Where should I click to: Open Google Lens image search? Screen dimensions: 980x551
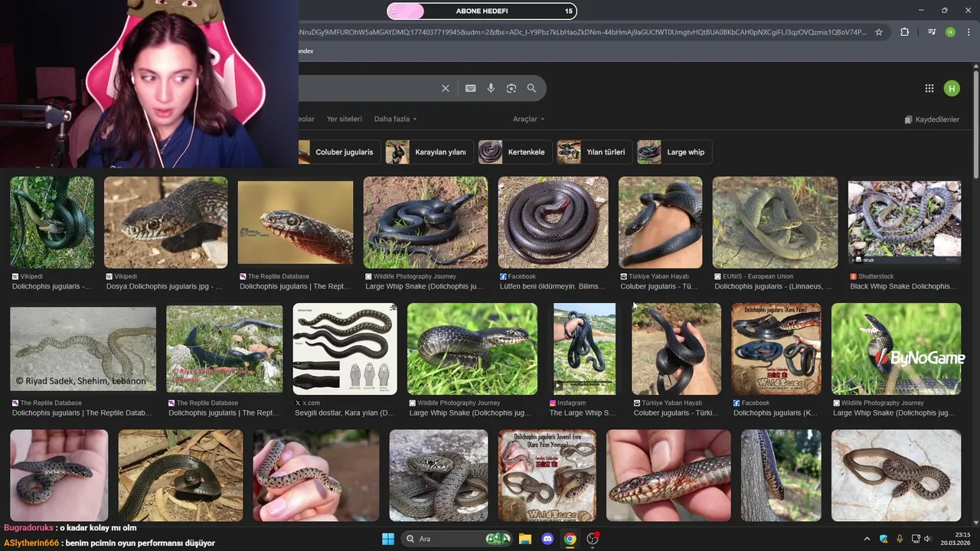click(511, 88)
